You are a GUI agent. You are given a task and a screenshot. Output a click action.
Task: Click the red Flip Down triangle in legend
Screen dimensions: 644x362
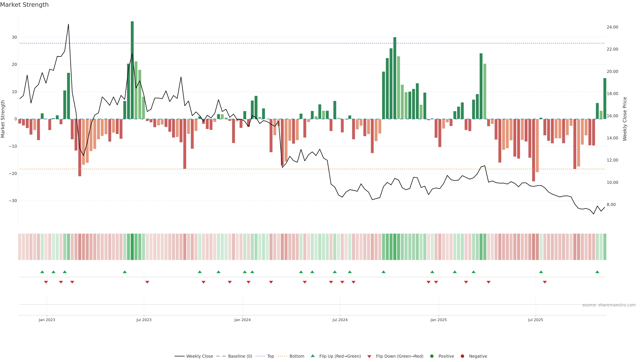(369, 356)
